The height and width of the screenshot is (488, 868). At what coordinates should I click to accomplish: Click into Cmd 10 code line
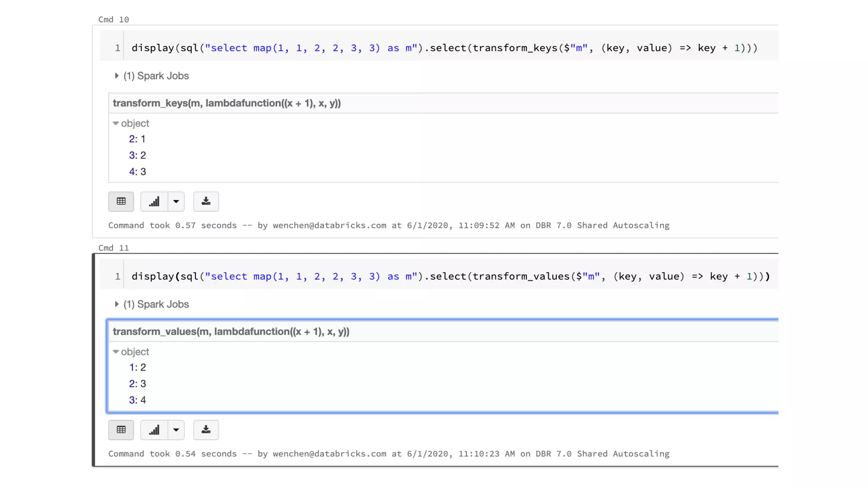point(444,48)
